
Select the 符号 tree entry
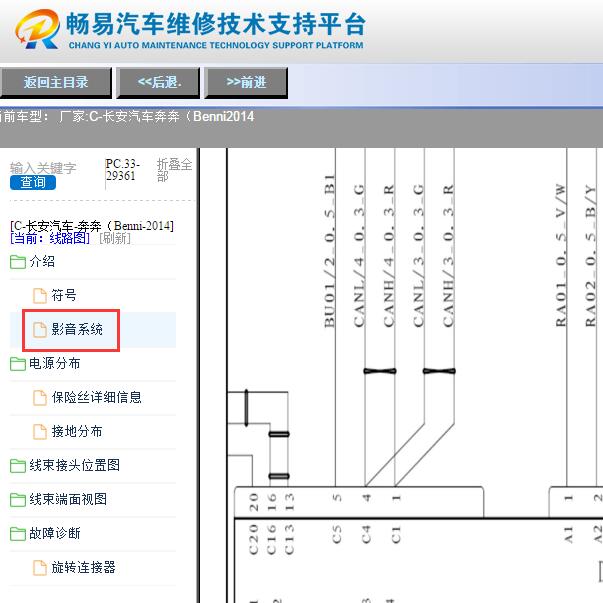[64, 295]
